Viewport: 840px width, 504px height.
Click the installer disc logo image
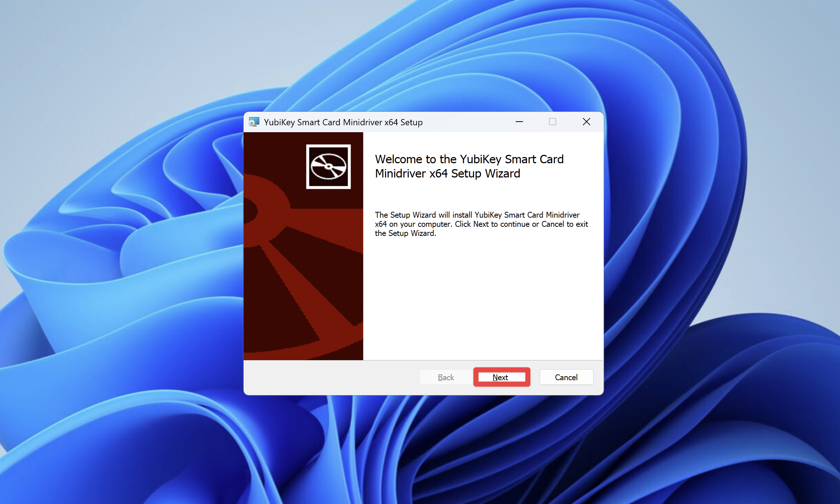point(328,167)
